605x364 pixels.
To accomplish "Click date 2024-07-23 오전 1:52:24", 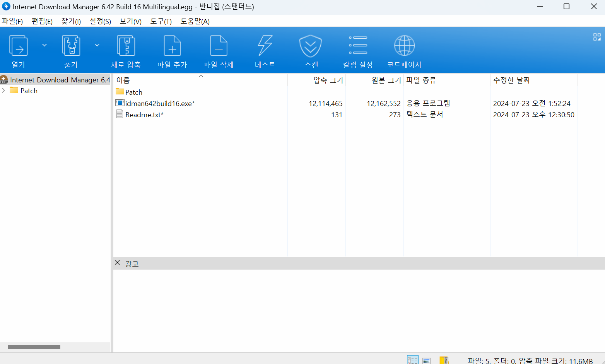I will pos(532,103).
